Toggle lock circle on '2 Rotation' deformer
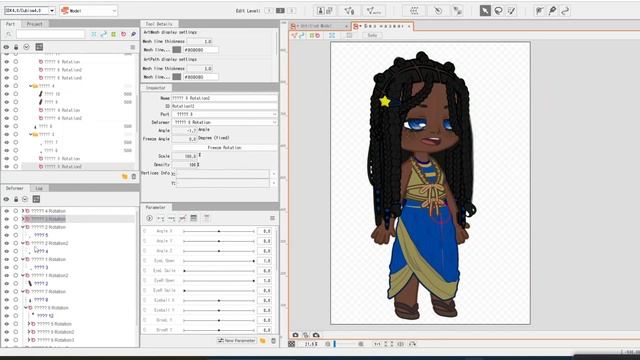The height and width of the screenshot is (360, 640). (16, 227)
